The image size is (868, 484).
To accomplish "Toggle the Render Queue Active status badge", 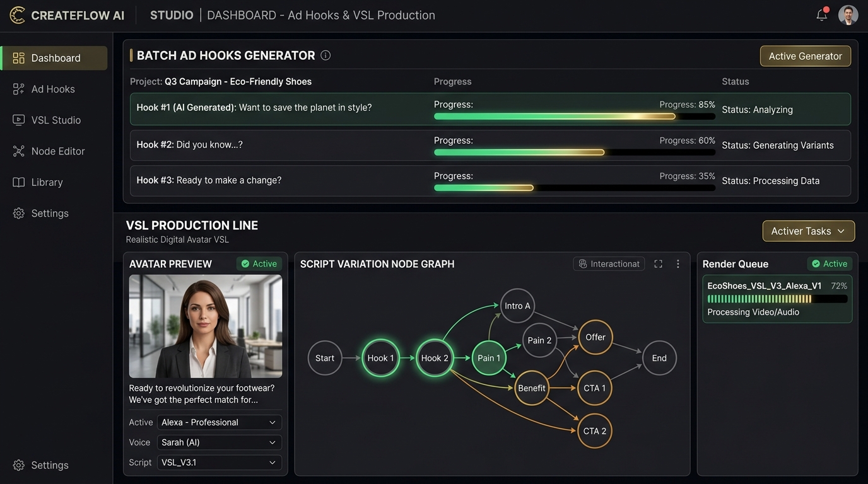I will pyautogui.click(x=830, y=264).
